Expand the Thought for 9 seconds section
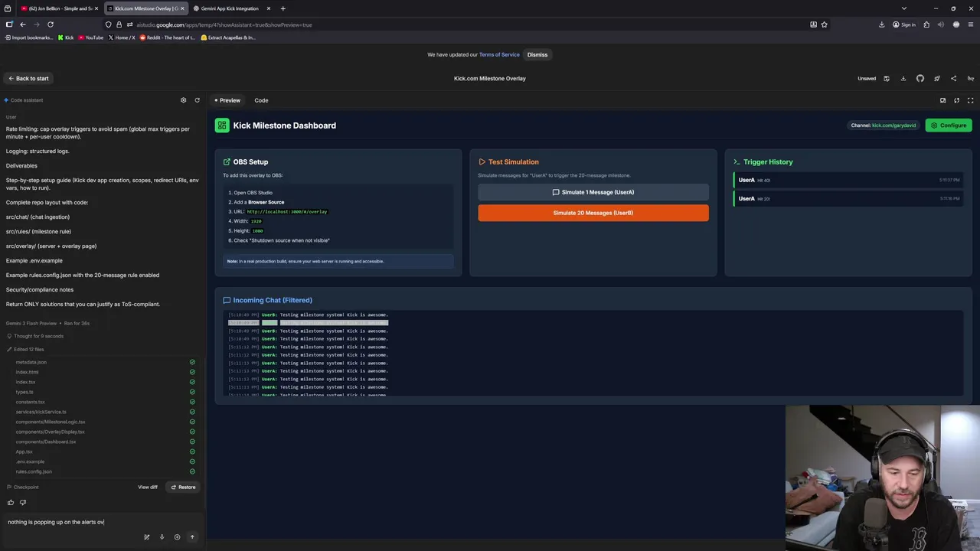The height and width of the screenshot is (551, 980). [34, 336]
